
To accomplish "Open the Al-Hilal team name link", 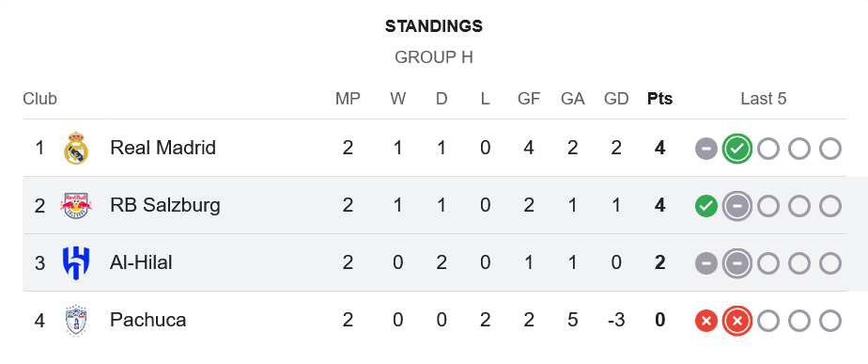I will (141, 262).
